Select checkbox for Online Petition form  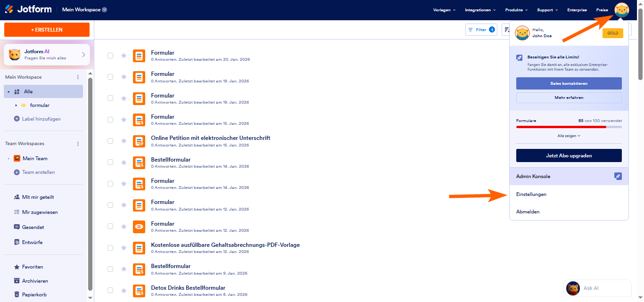(x=110, y=141)
